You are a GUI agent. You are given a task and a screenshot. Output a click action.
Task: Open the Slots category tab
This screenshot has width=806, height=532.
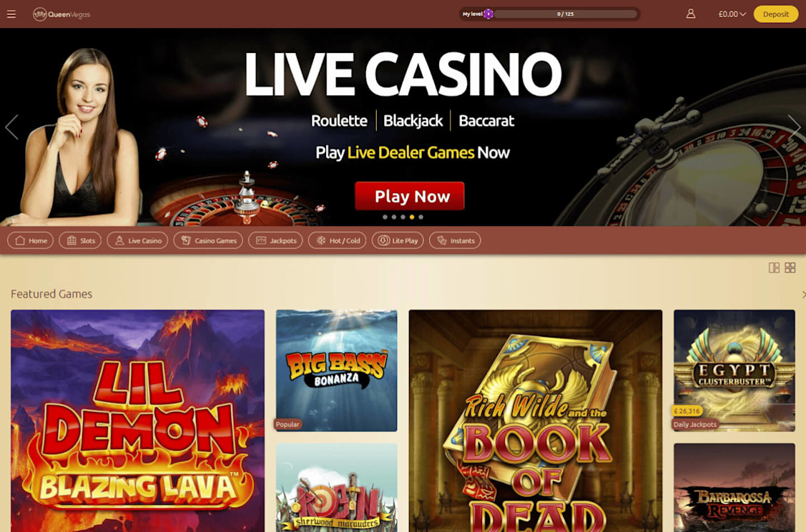tap(80, 240)
